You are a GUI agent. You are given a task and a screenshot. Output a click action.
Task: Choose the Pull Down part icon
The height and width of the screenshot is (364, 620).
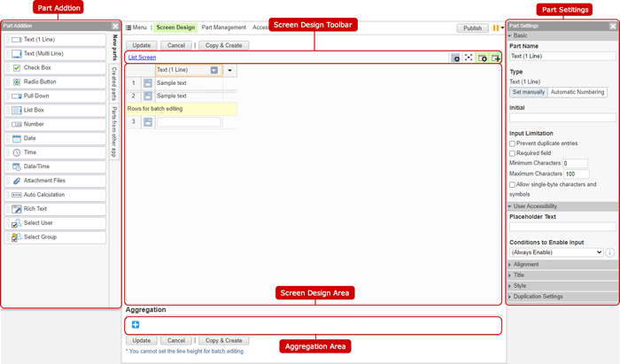[17, 96]
